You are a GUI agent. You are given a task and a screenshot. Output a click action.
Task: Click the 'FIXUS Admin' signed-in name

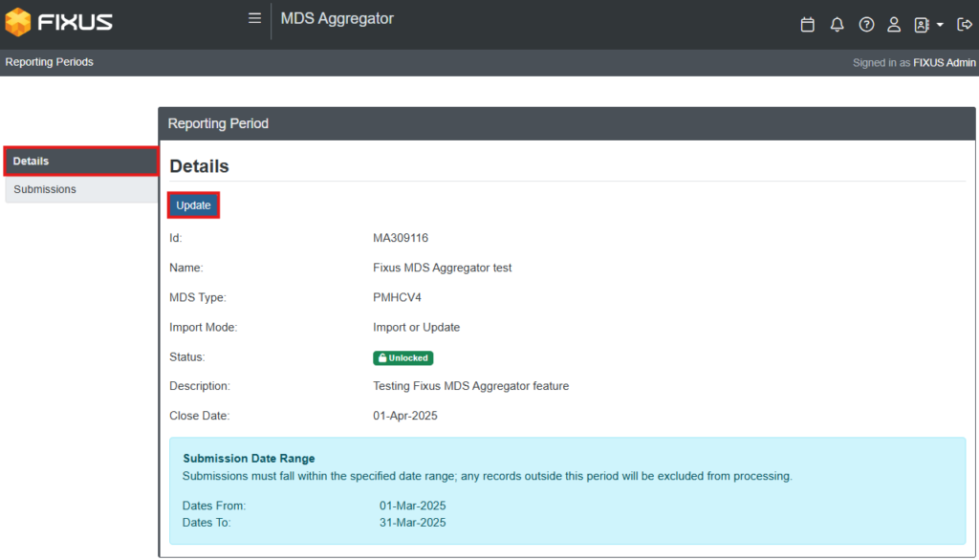pyautogui.click(x=944, y=62)
